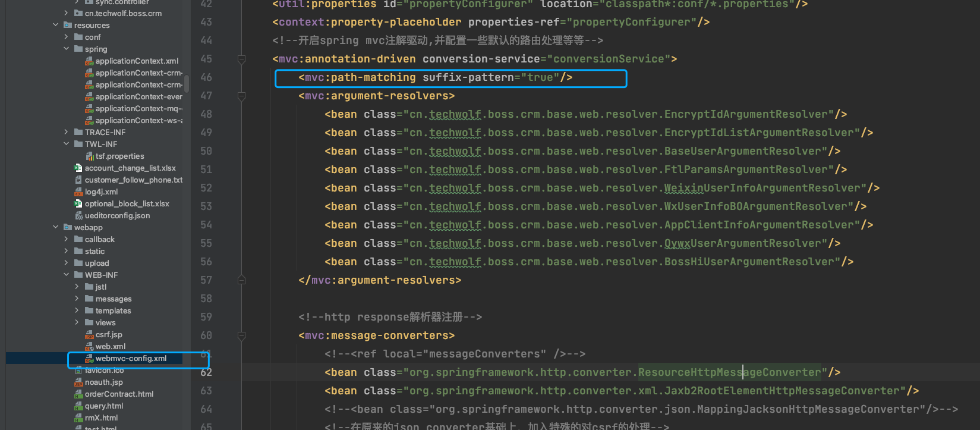This screenshot has height=430, width=980.
Task: Click the applicationContext-ws- file icon
Action: (89, 121)
